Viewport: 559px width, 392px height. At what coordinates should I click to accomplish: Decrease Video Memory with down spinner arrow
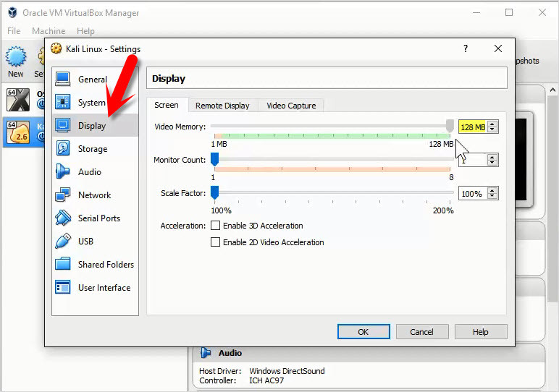coord(492,129)
